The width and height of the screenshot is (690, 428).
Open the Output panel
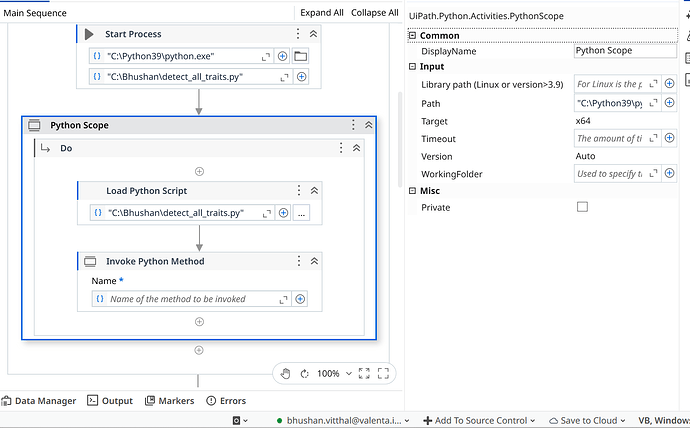(x=110, y=401)
